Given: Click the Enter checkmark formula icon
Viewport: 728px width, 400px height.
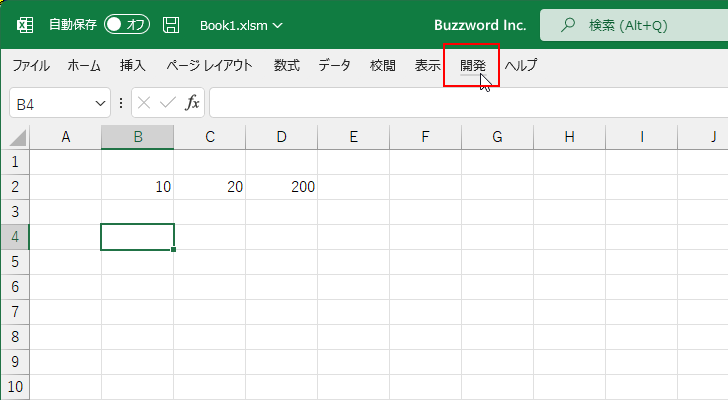Looking at the screenshot, I should 168,103.
